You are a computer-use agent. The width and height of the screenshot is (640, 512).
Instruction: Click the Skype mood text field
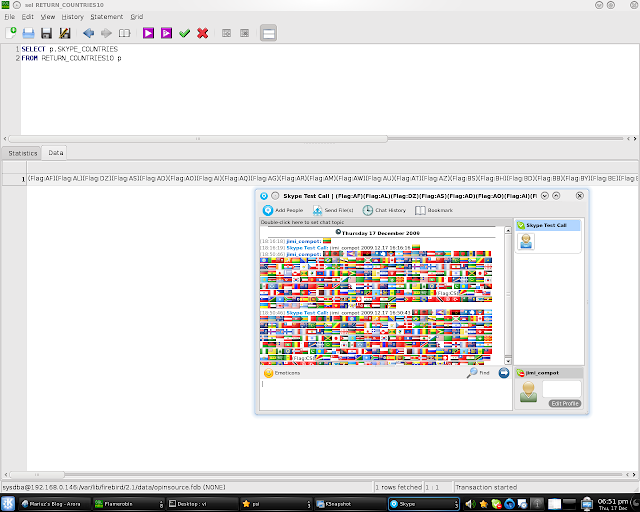[562, 389]
